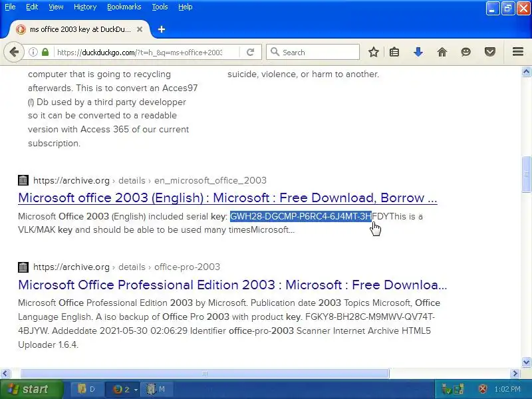Open the History menu

click(x=85, y=7)
